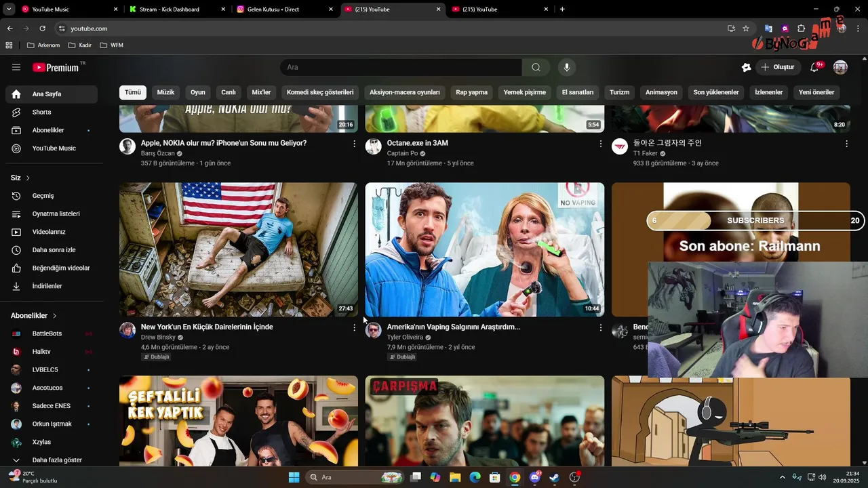Open Geçmiş history icon
868x488 pixels.
coord(16,196)
